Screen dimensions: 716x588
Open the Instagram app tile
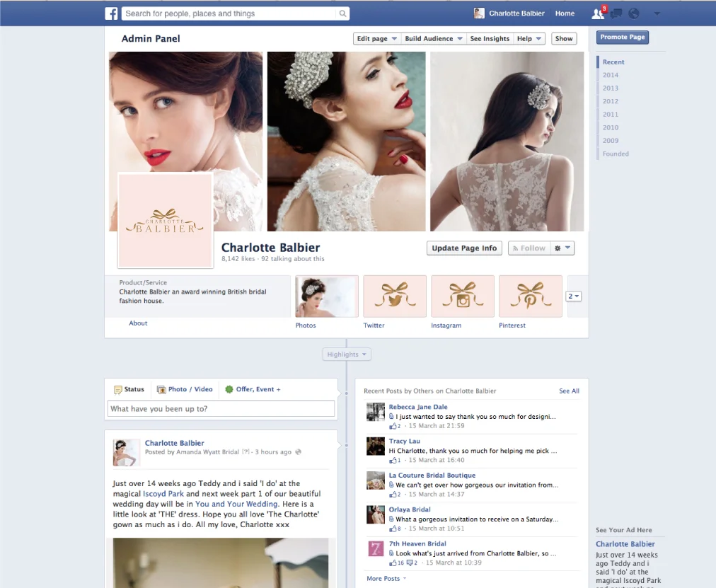463,296
